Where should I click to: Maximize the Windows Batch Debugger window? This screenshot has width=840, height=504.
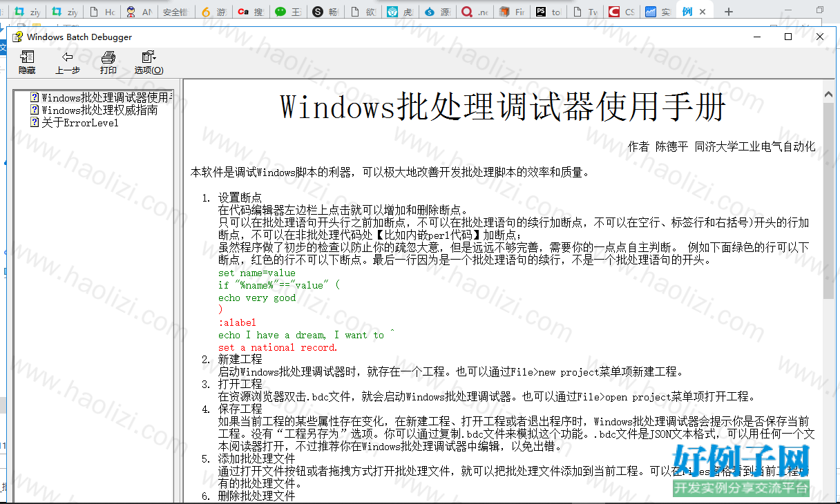click(788, 37)
